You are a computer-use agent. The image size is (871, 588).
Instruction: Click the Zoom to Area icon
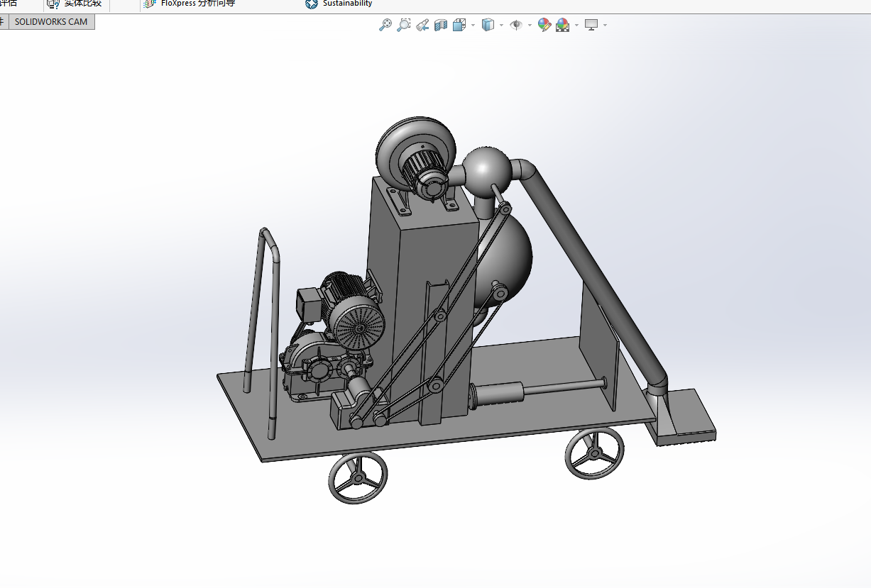[403, 25]
